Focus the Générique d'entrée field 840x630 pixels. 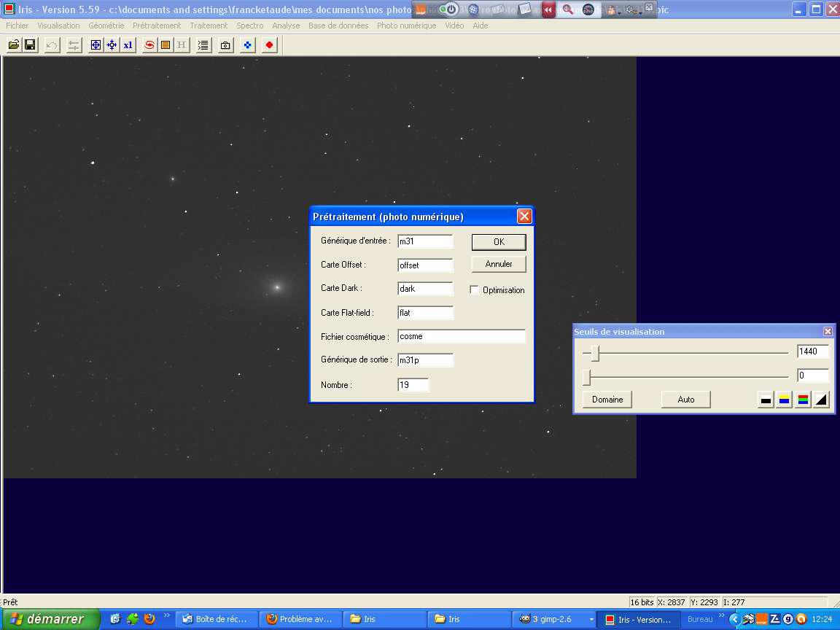point(425,241)
